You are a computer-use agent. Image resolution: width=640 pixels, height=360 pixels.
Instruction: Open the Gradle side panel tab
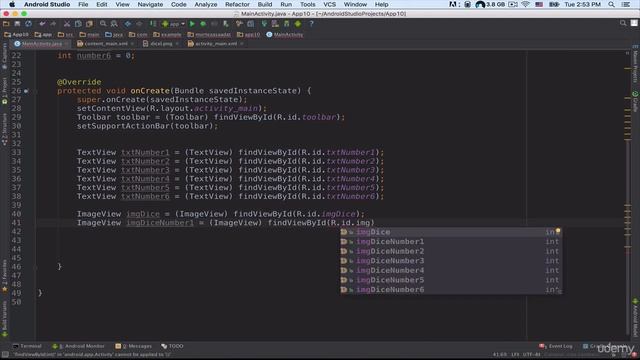pyautogui.click(x=635, y=102)
